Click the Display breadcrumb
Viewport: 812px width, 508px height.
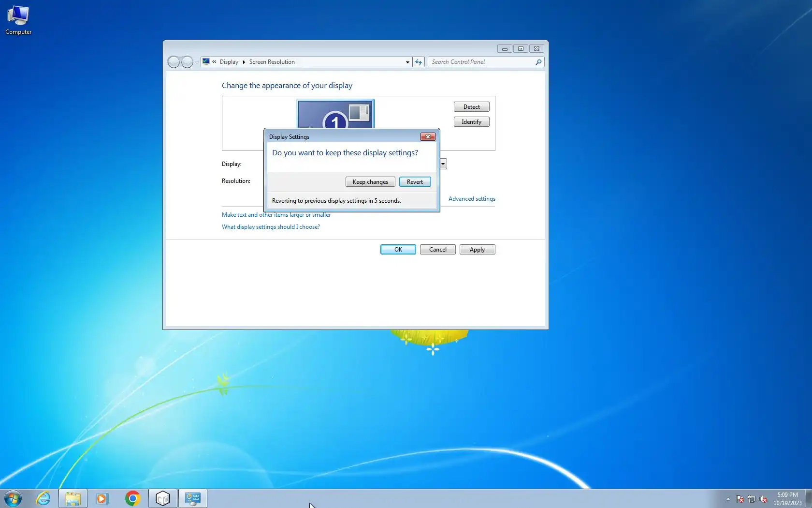(229, 62)
